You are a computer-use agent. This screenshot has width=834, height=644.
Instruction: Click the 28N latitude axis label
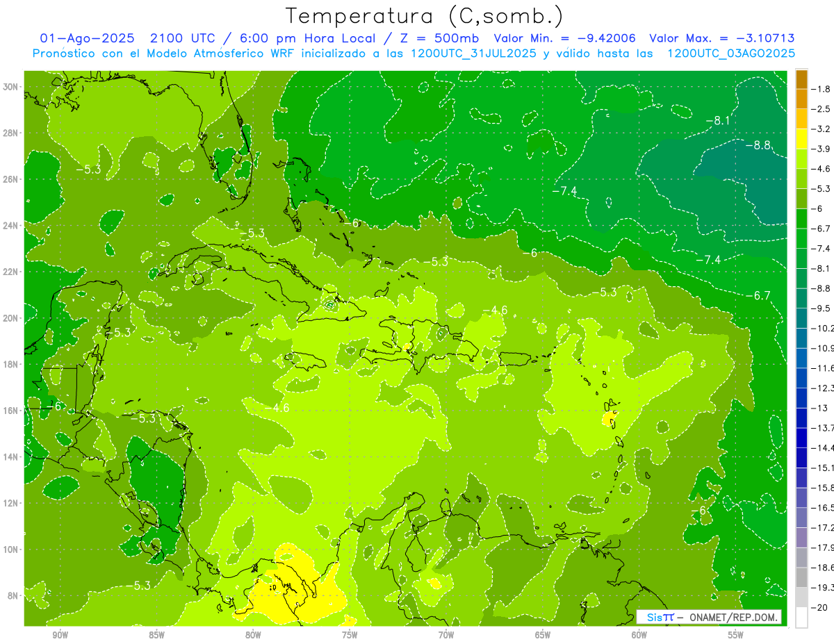click(x=10, y=133)
